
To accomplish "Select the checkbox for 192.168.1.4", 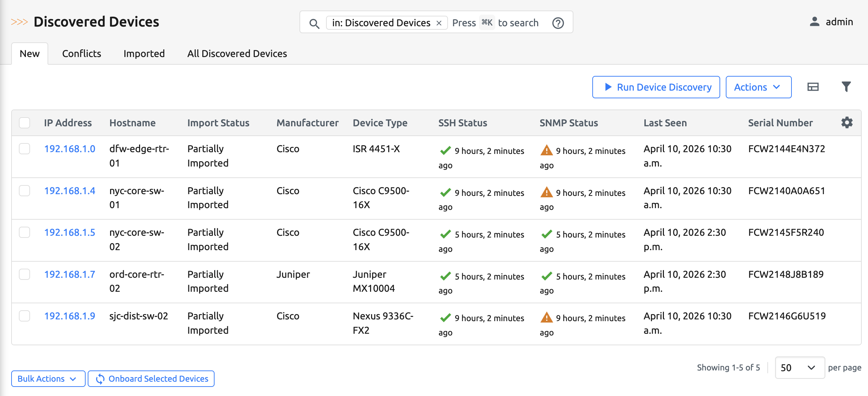I will click(24, 191).
